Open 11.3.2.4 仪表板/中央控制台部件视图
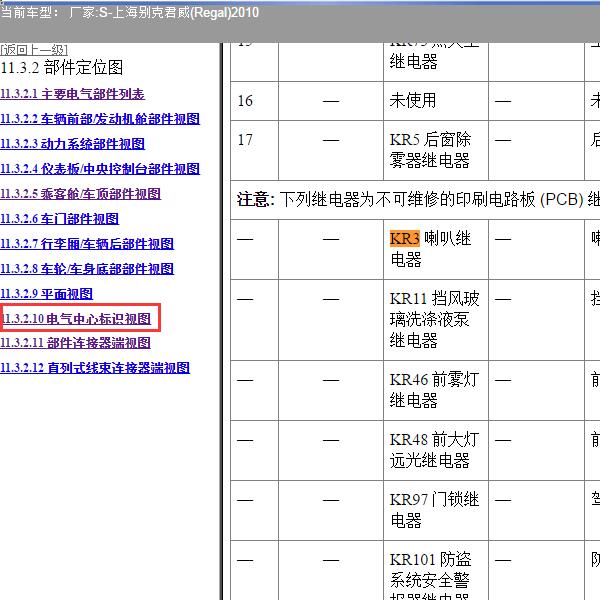Viewport: 600px width, 600px height. (x=100, y=169)
